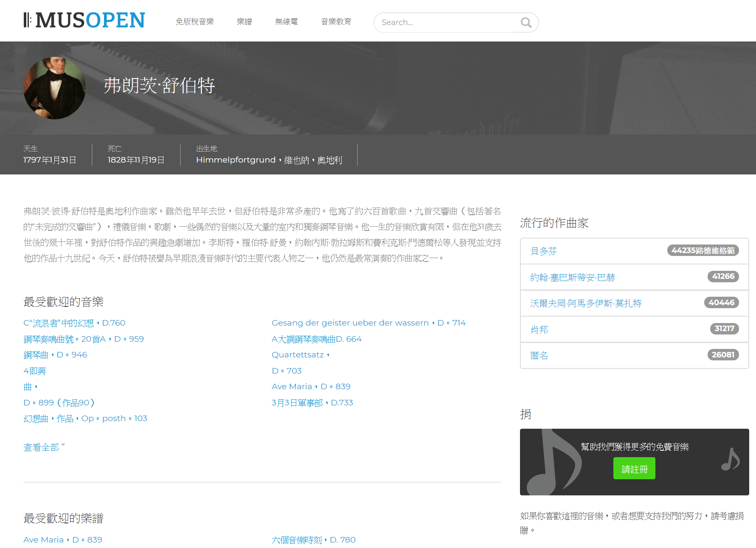Screen dimensions: 756x548
Task: Open Gesang der geister ueber der wassern
Action: point(368,323)
